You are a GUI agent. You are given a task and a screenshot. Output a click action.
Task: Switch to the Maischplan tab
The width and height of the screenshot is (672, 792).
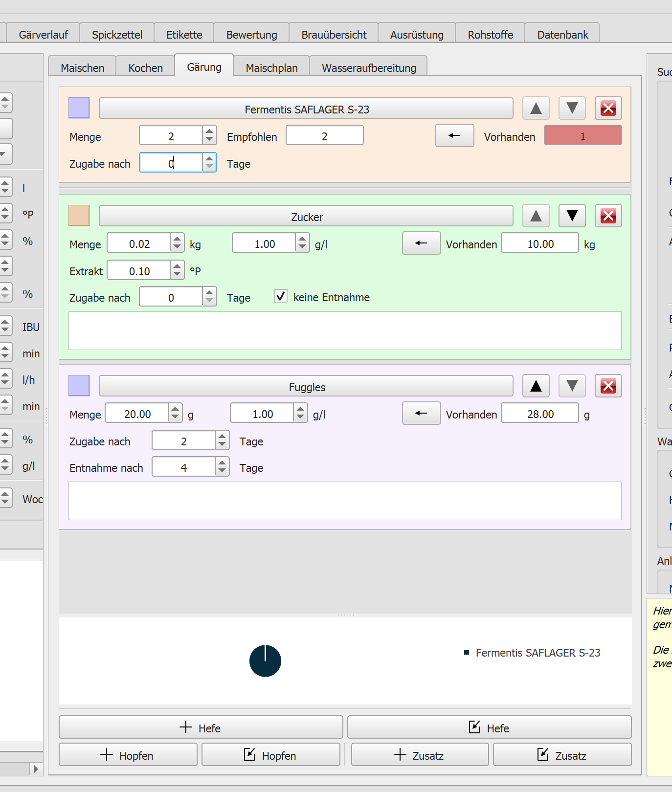pyautogui.click(x=271, y=67)
